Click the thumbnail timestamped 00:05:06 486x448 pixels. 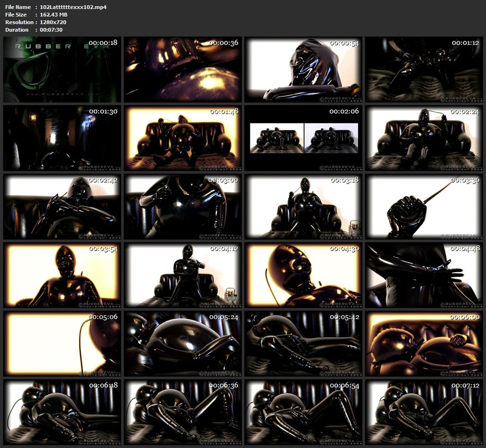[x=62, y=344]
